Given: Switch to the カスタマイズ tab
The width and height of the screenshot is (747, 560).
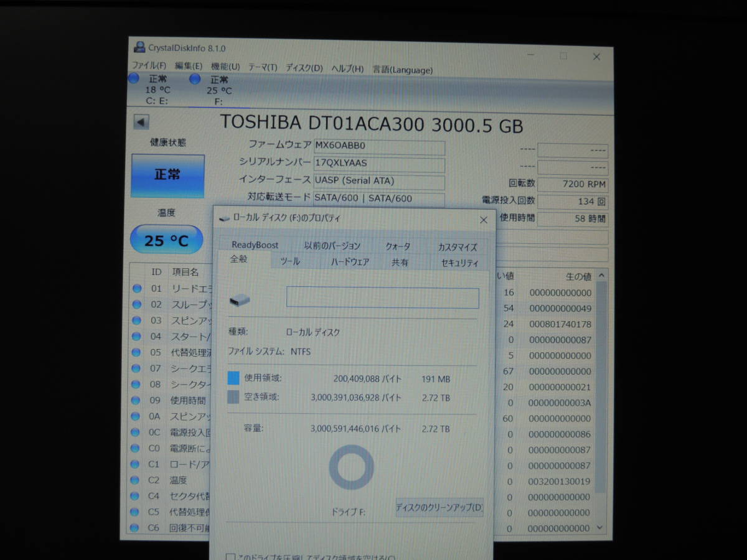Looking at the screenshot, I should [x=458, y=247].
